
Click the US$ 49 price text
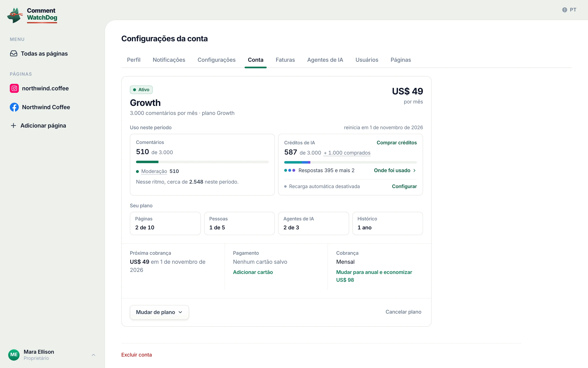click(408, 91)
